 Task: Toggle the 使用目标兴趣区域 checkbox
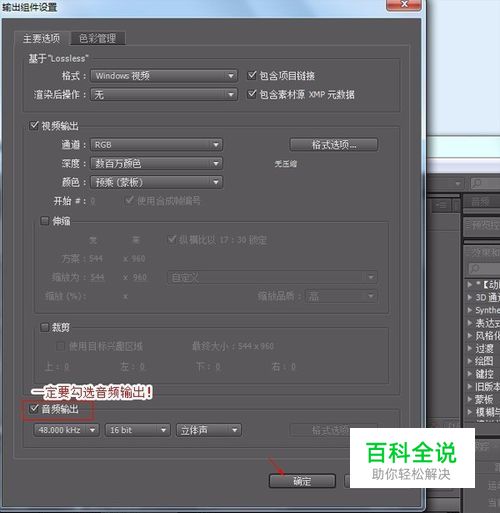point(60,346)
